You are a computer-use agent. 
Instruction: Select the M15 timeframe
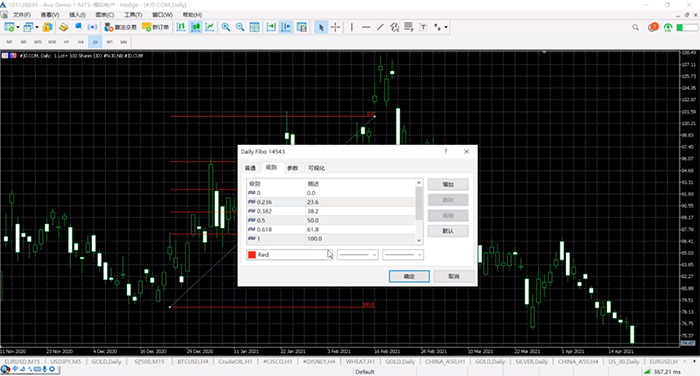(38, 42)
